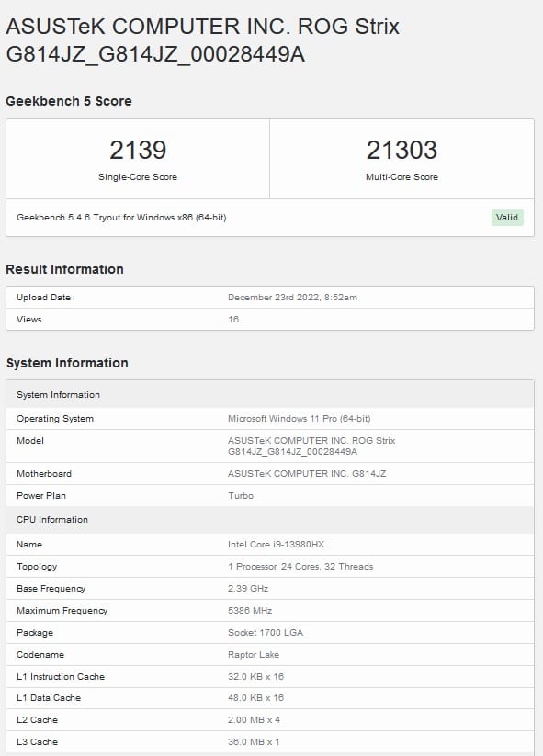Image resolution: width=543 pixels, height=756 pixels.
Task: Click the CPU name Intel Core i9-13980HX
Action: 277,545
